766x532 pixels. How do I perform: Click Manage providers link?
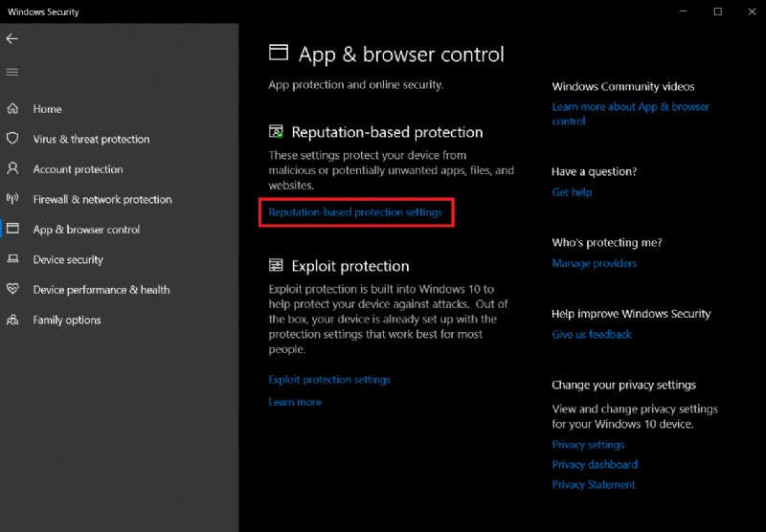point(594,263)
